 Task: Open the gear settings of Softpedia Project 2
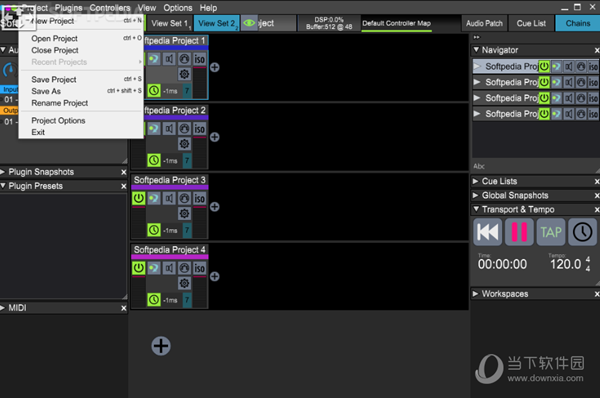pyautogui.click(x=184, y=144)
